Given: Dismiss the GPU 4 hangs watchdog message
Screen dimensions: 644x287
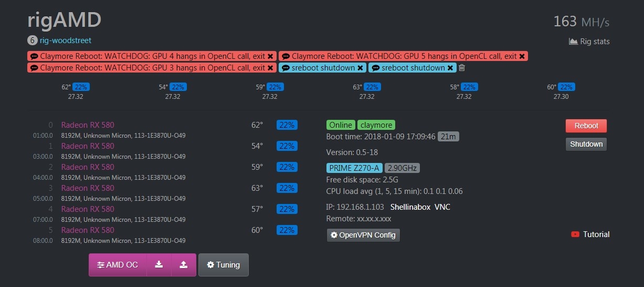Looking at the screenshot, I should (270, 56).
